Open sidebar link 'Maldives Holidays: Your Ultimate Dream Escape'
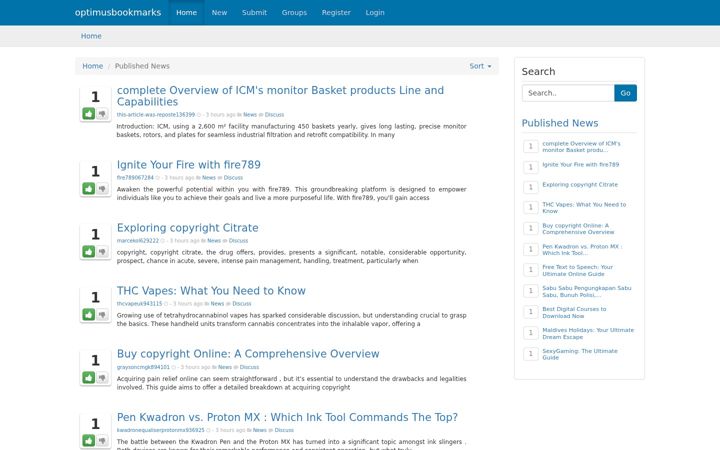The width and height of the screenshot is (720, 450). (x=588, y=333)
